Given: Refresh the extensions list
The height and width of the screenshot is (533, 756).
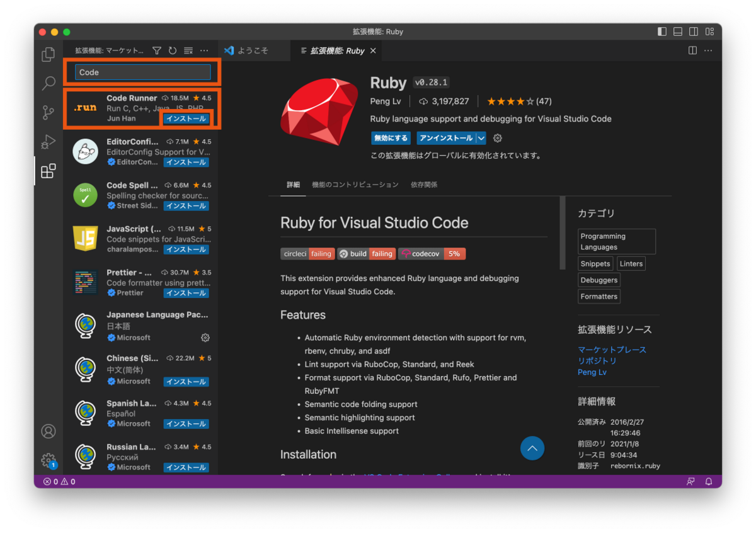Looking at the screenshot, I should (173, 50).
